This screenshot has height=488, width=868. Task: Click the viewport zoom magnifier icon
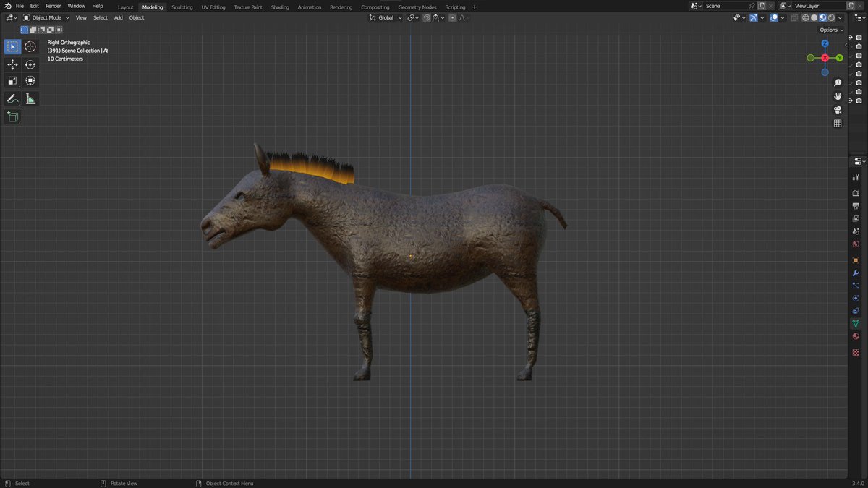[838, 82]
